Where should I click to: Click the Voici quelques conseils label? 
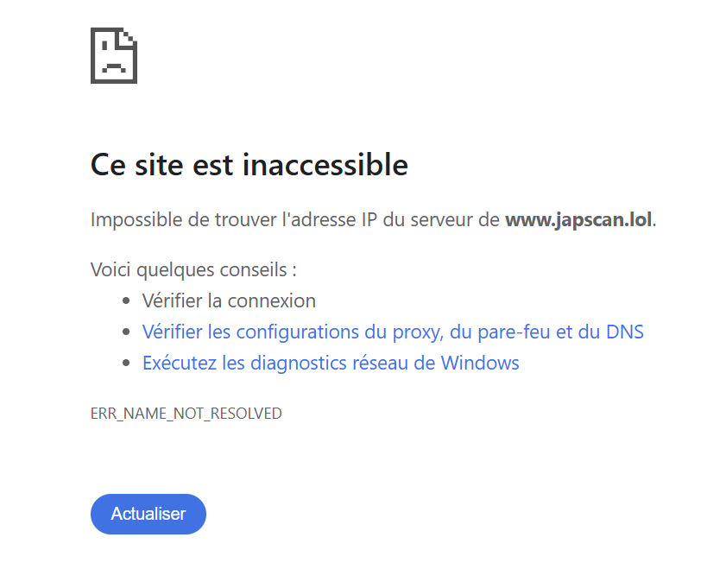click(193, 270)
